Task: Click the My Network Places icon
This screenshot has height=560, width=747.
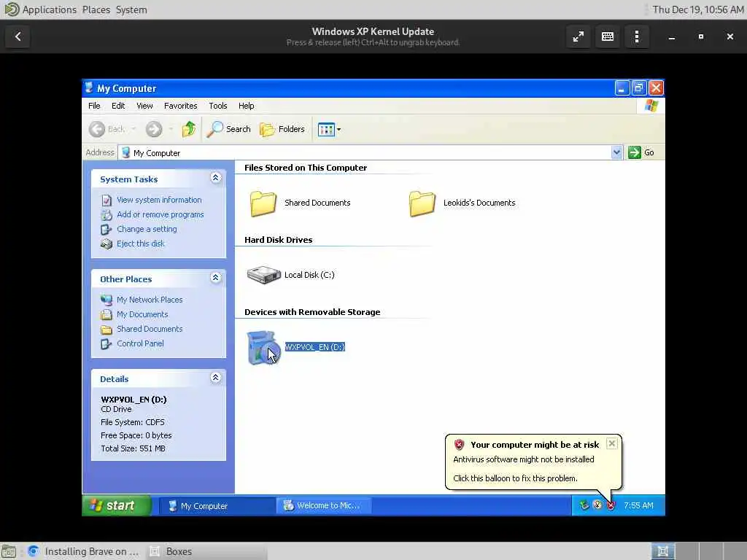Action: (x=107, y=300)
